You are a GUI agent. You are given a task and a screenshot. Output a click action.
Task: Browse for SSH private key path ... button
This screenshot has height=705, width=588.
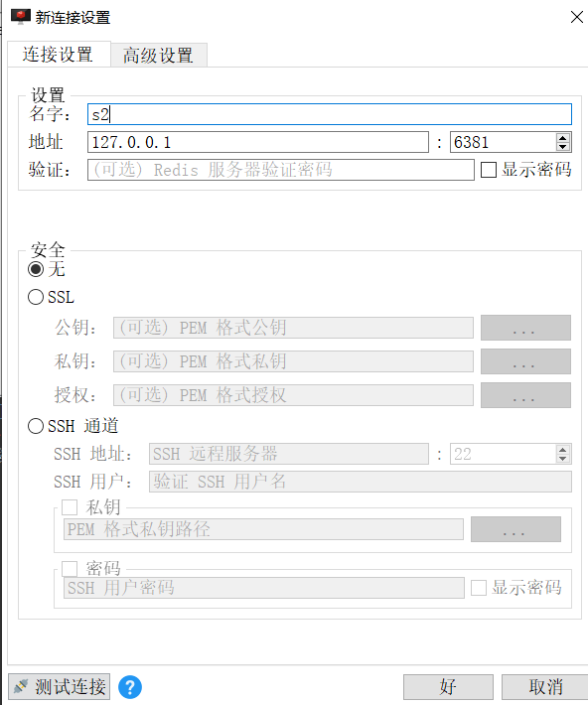pos(515,529)
